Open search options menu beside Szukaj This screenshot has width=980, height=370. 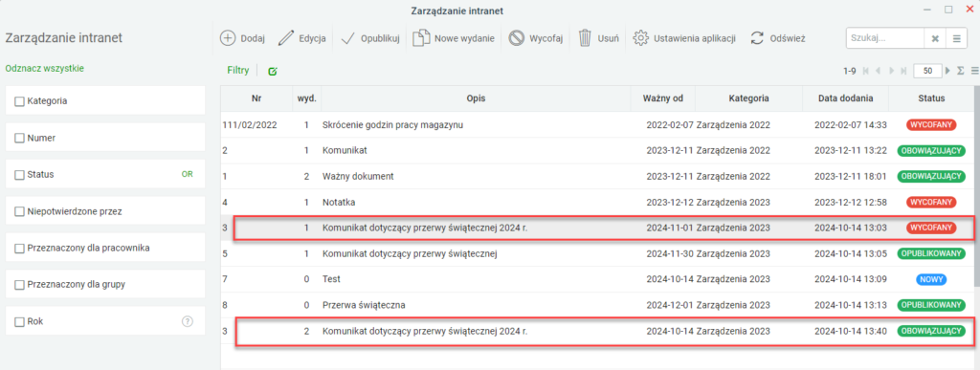coord(956,38)
